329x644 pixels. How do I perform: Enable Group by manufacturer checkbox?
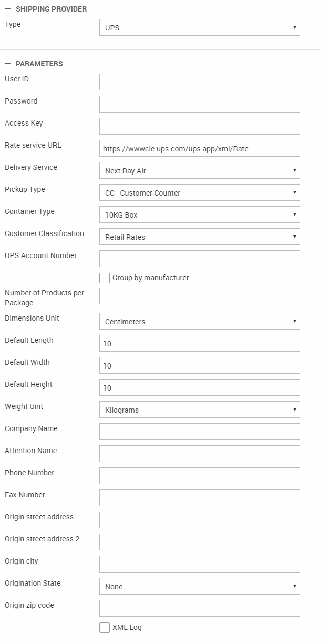pyautogui.click(x=105, y=278)
